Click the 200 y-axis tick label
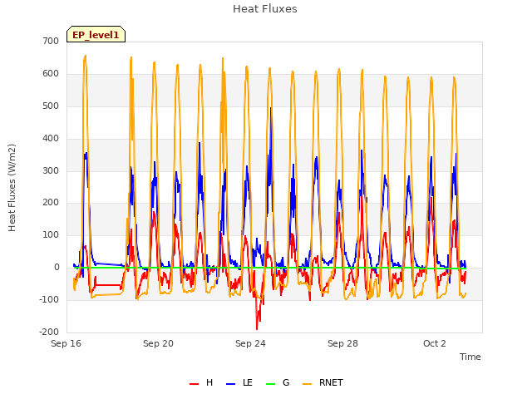This screenshot has width=532, height=399. (x=51, y=203)
